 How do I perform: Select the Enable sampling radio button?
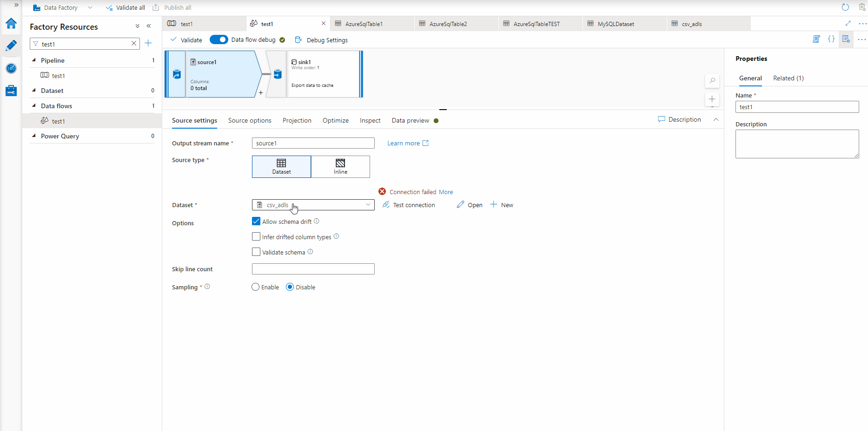(x=255, y=287)
